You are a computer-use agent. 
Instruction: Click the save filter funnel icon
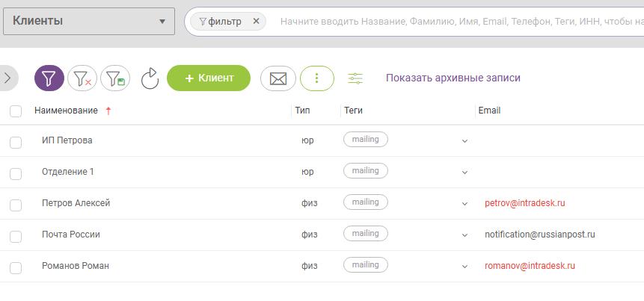(x=115, y=78)
